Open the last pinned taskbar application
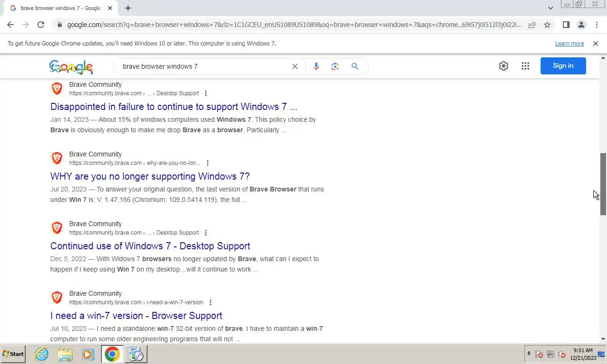The width and height of the screenshot is (607, 364). pyautogui.click(x=136, y=354)
